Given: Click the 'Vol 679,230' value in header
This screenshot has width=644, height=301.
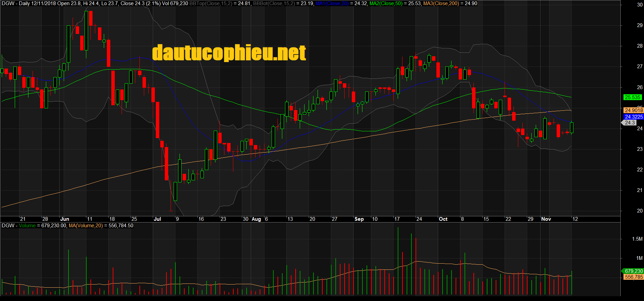Looking at the screenshot, I should [175, 3].
